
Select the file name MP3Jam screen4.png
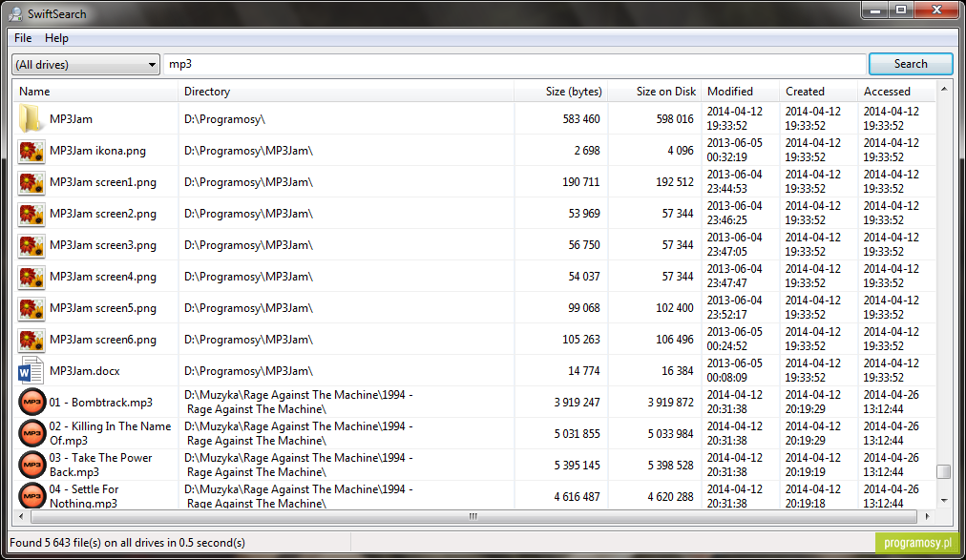click(103, 277)
